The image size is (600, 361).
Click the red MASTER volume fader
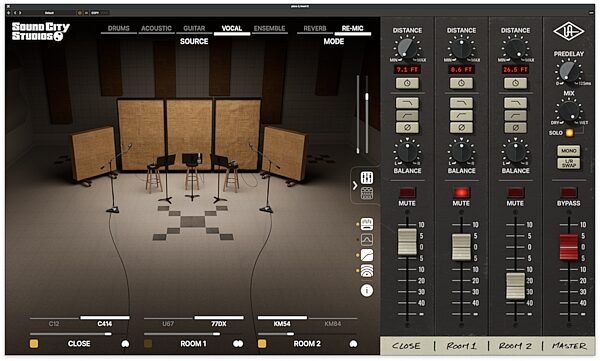[569, 247]
